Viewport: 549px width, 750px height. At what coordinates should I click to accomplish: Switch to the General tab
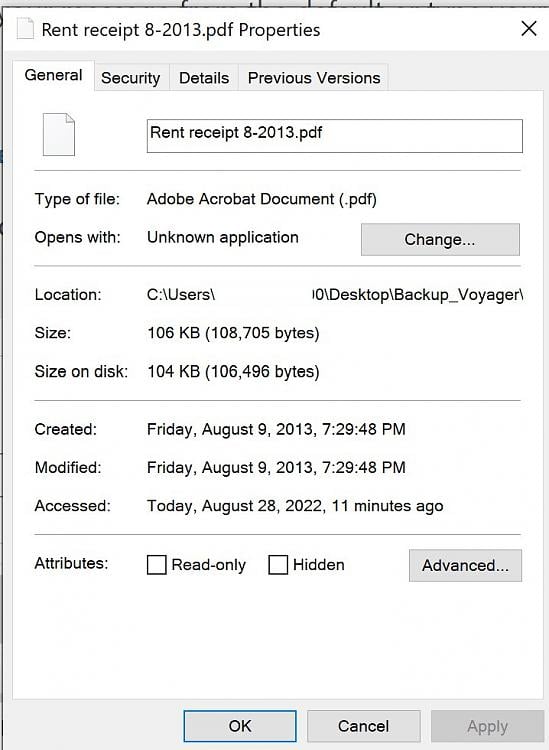(54, 75)
